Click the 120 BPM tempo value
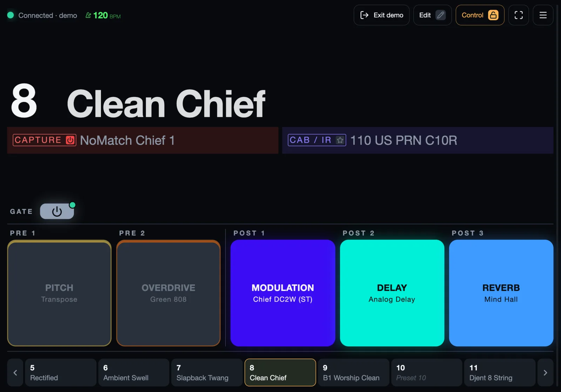 (x=107, y=15)
